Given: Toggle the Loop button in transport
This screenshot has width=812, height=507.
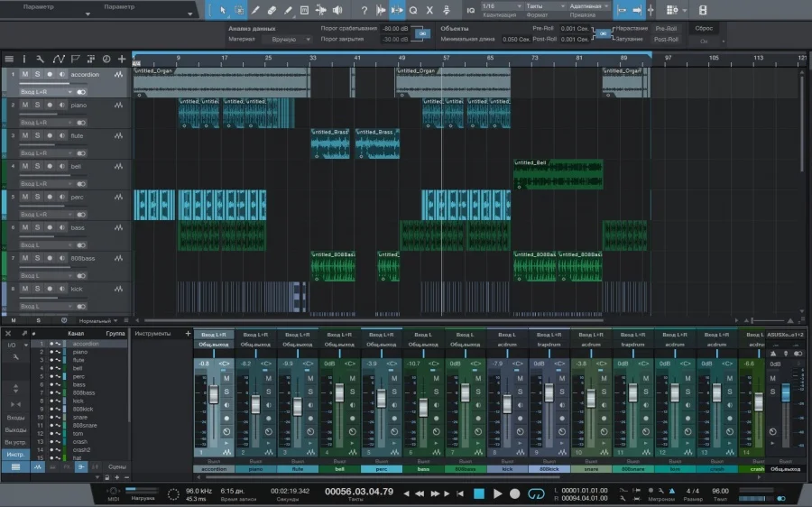Looking at the screenshot, I should (536, 493).
